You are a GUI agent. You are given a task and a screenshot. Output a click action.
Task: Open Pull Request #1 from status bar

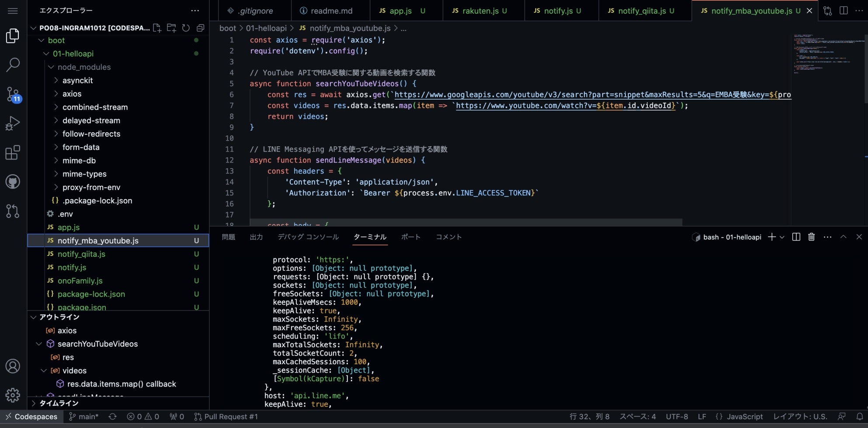[x=226, y=417]
